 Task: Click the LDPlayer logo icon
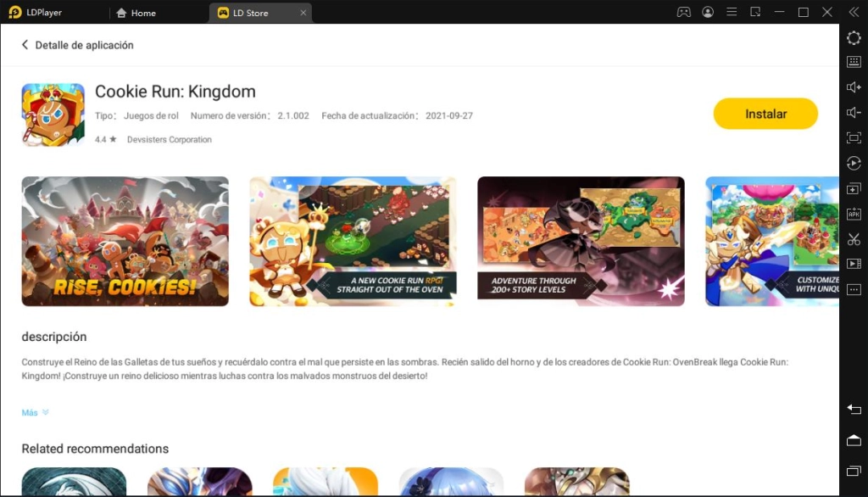click(x=15, y=12)
